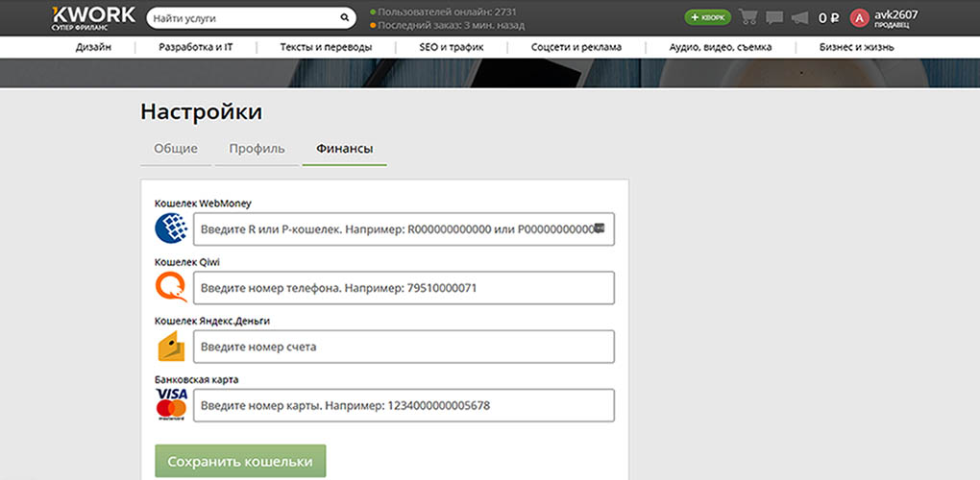The image size is (980, 480).
Task: Open Бизнес и жизнь category
Action: (x=857, y=47)
